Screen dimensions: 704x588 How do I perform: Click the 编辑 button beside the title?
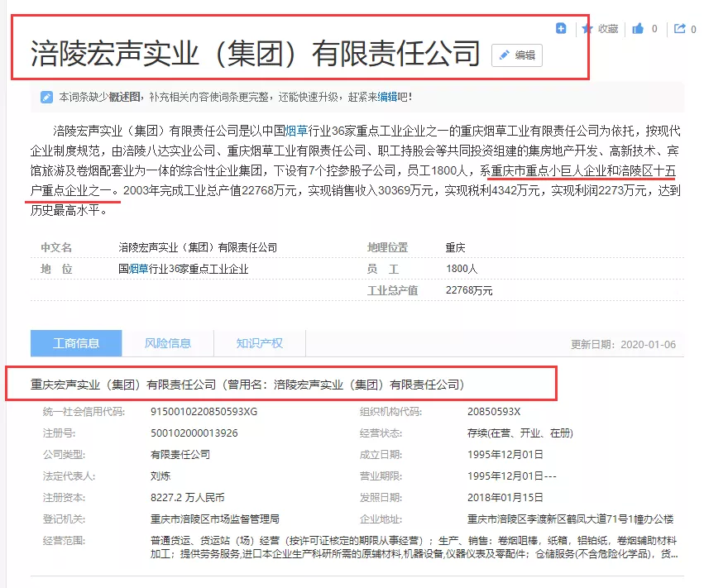click(517, 55)
